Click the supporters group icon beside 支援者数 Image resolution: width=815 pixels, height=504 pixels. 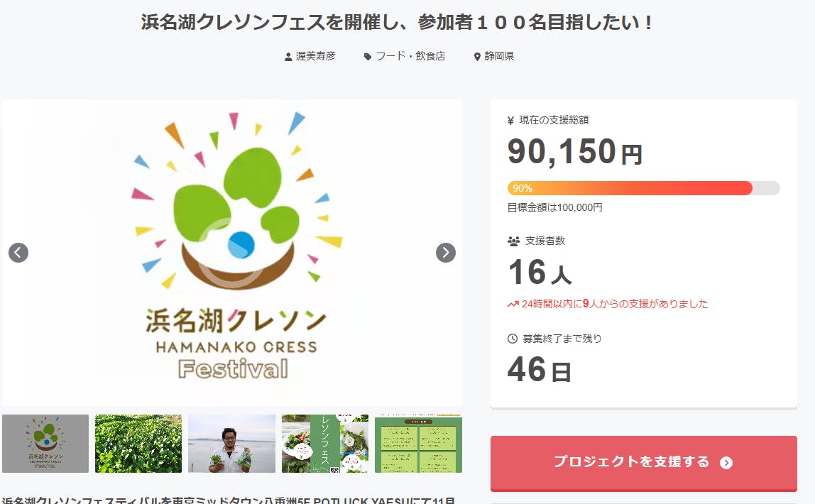[514, 241]
